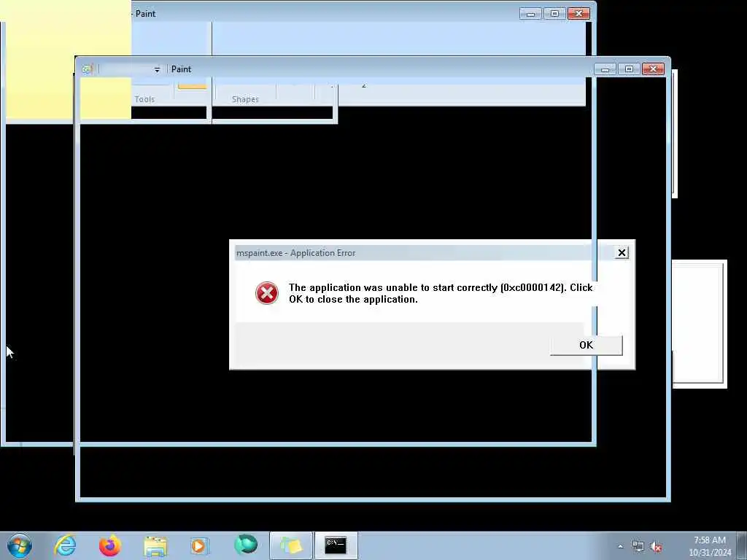Click the error message text mentioning 0xc0000142

pyautogui.click(x=441, y=293)
